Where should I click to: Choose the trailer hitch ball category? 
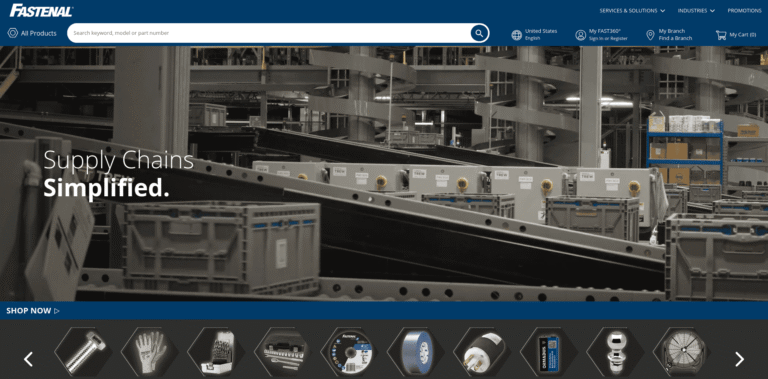coord(615,352)
